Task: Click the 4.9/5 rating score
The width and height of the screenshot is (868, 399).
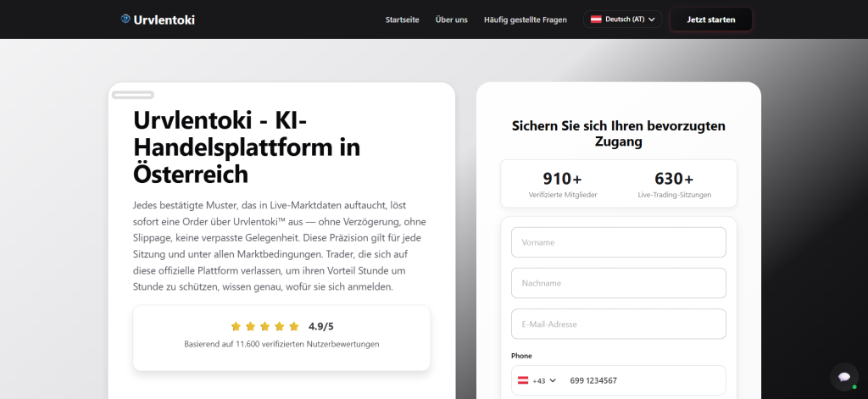Action: coord(321,326)
